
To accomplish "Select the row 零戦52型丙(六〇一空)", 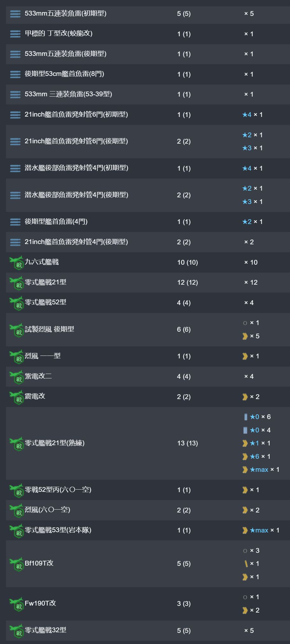I will tap(148, 490).
